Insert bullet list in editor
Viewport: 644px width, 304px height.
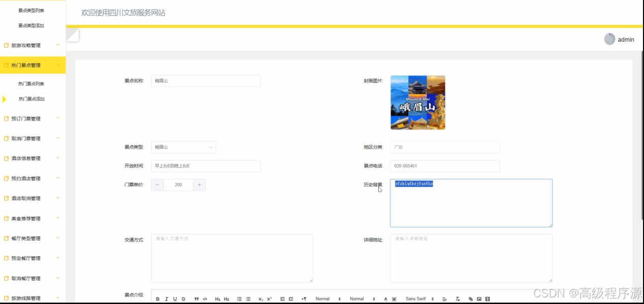[248, 299]
